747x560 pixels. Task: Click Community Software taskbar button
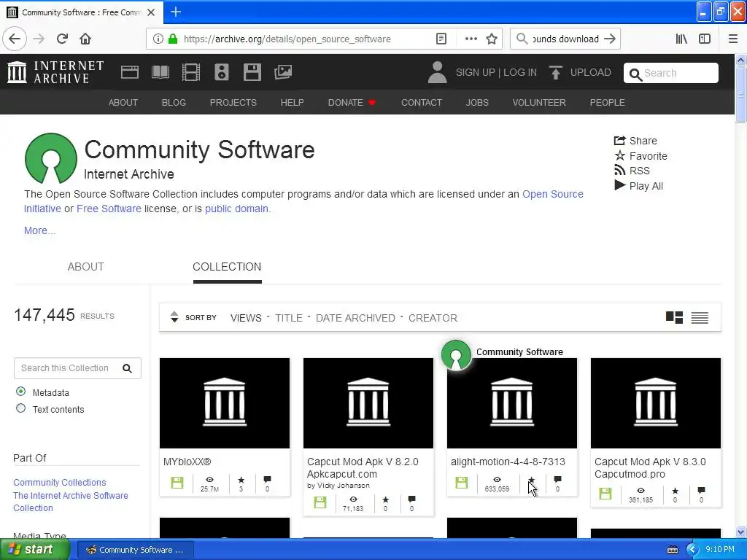(135, 550)
